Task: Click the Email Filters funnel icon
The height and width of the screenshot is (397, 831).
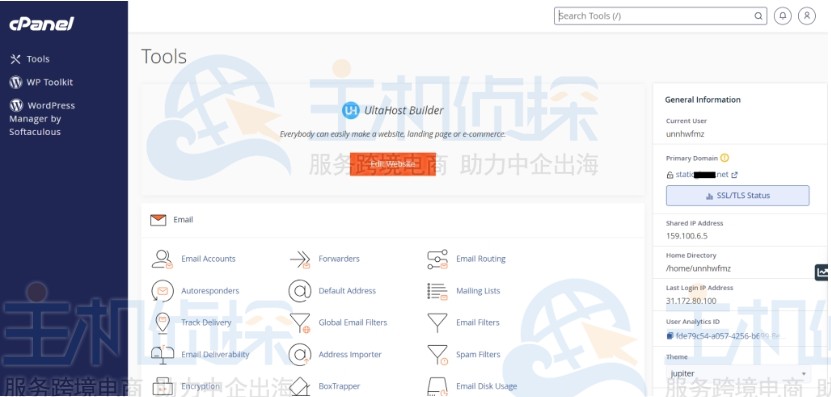Action: 437,322
